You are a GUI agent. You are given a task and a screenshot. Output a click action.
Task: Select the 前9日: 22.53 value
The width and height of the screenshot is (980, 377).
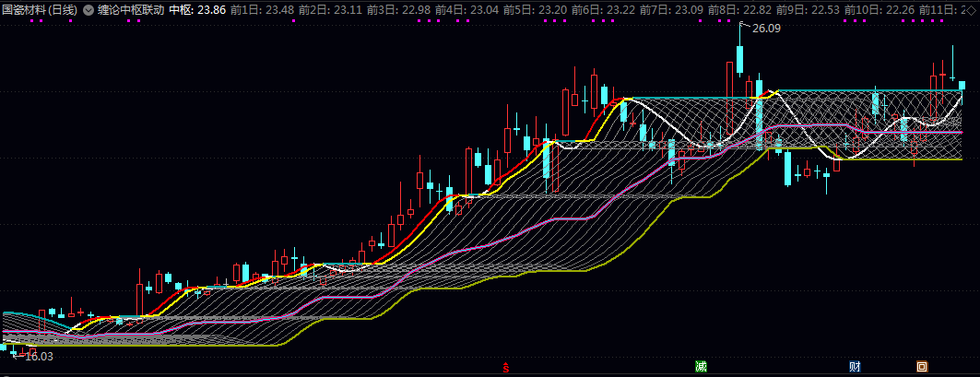[807, 10]
